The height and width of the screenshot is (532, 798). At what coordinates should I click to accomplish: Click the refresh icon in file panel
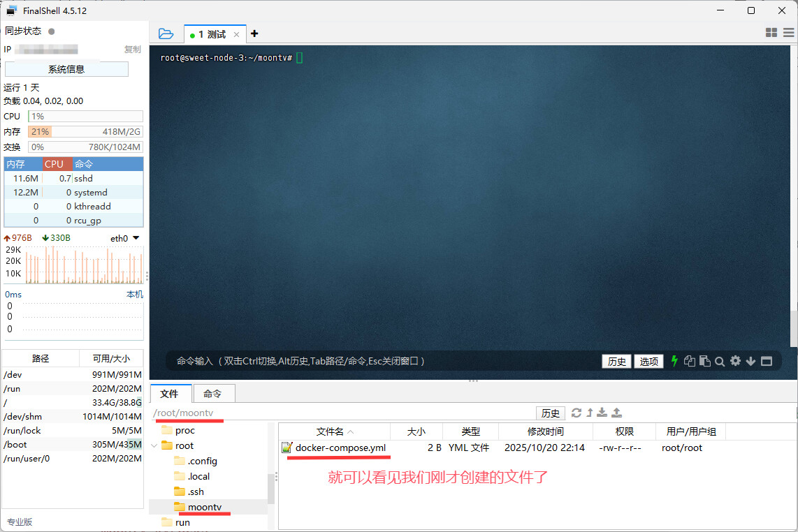(576, 413)
